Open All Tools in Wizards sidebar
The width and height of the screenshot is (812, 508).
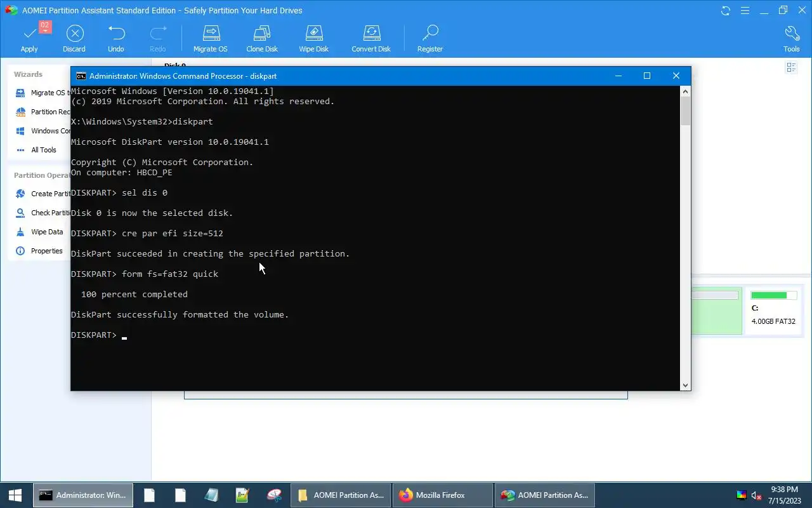37,150
